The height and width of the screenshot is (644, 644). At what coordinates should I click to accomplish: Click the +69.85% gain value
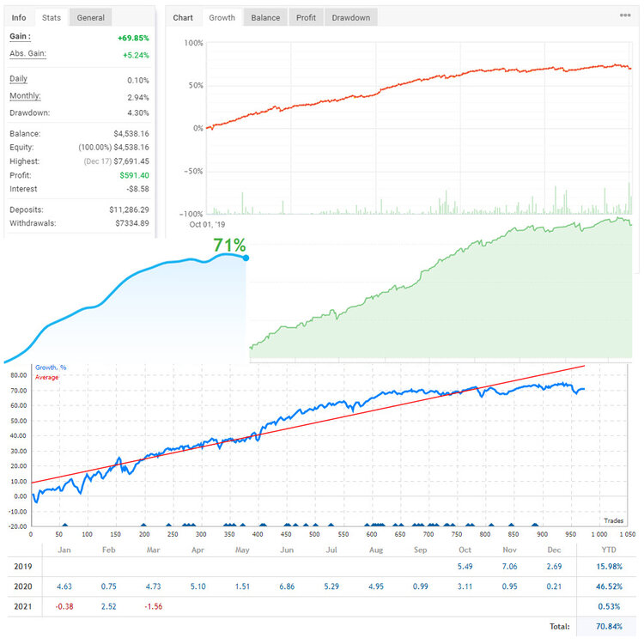tap(133, 38)
